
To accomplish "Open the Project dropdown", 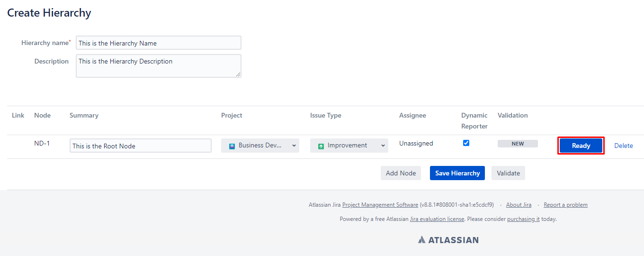I will [260, 146].
